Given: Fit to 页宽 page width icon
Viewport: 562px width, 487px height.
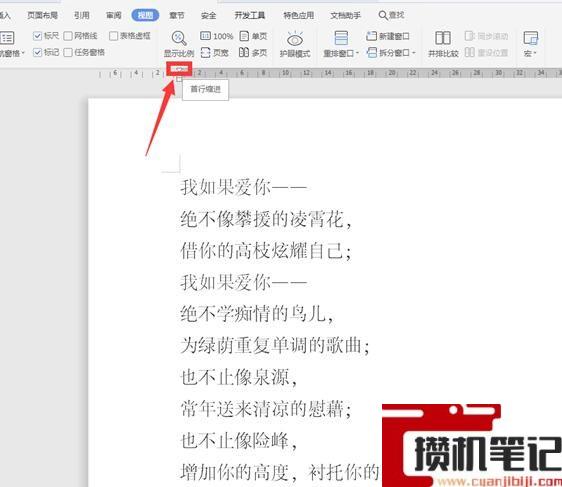Looking at the screenshot, I should [x=205, y=52].
